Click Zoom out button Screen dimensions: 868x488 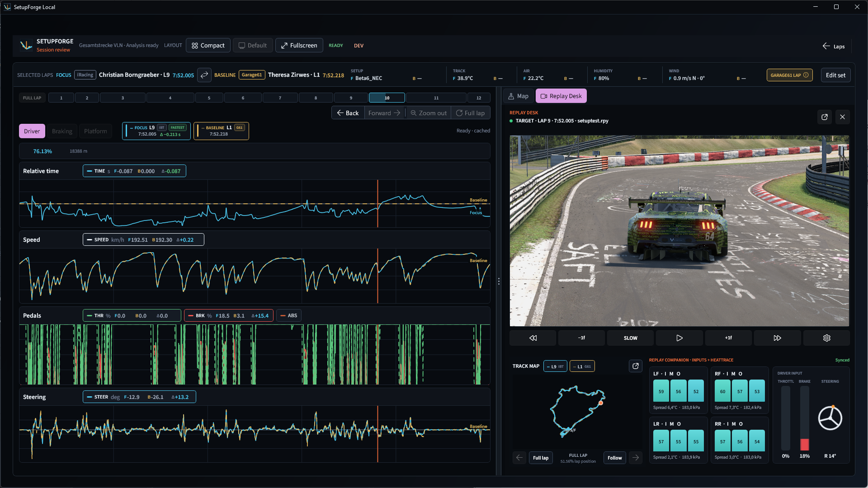pos(429,113)
